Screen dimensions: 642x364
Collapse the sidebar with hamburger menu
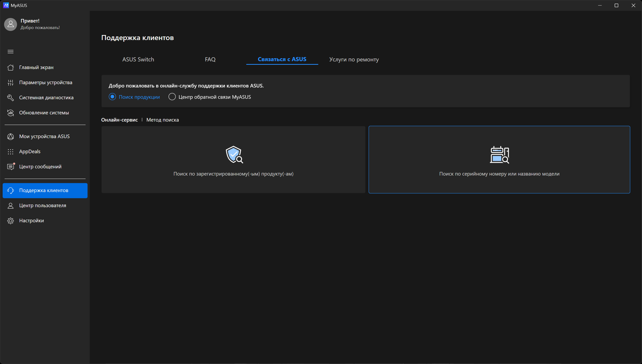coord(11,52)
